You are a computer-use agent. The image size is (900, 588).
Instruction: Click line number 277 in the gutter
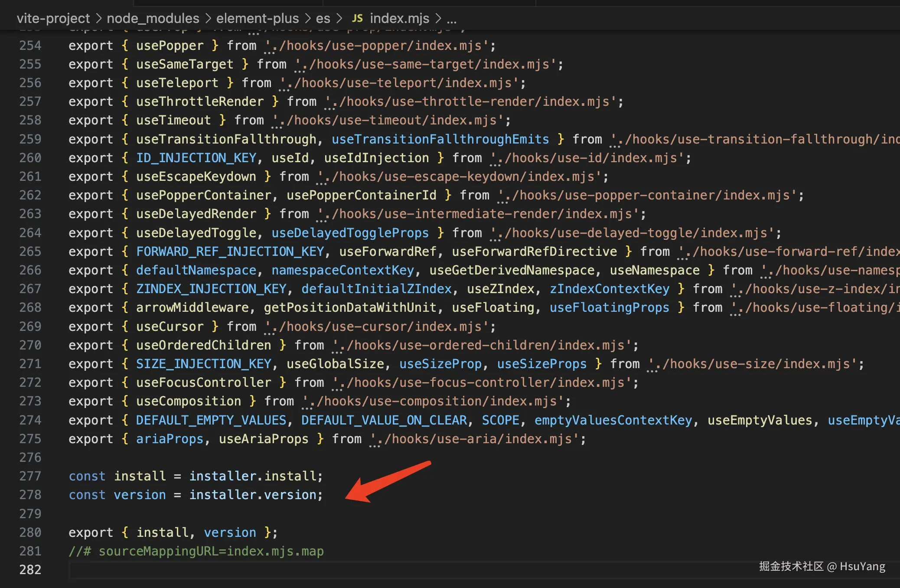point(30,476)
